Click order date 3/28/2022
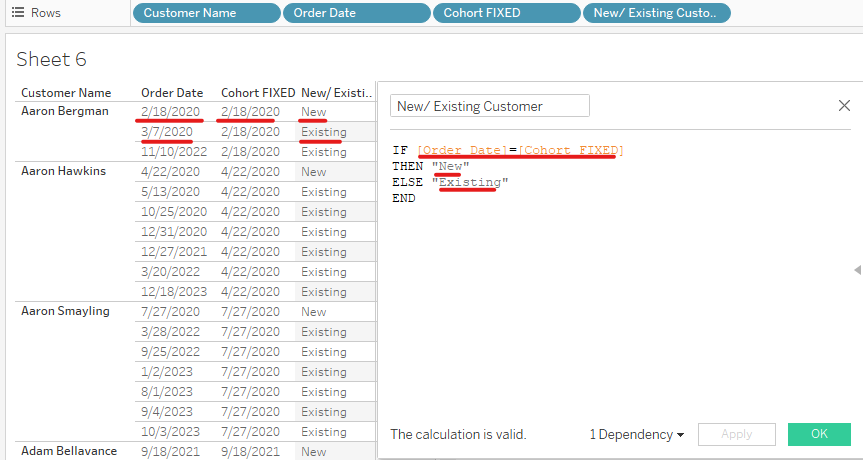 [x=170, y=332]
